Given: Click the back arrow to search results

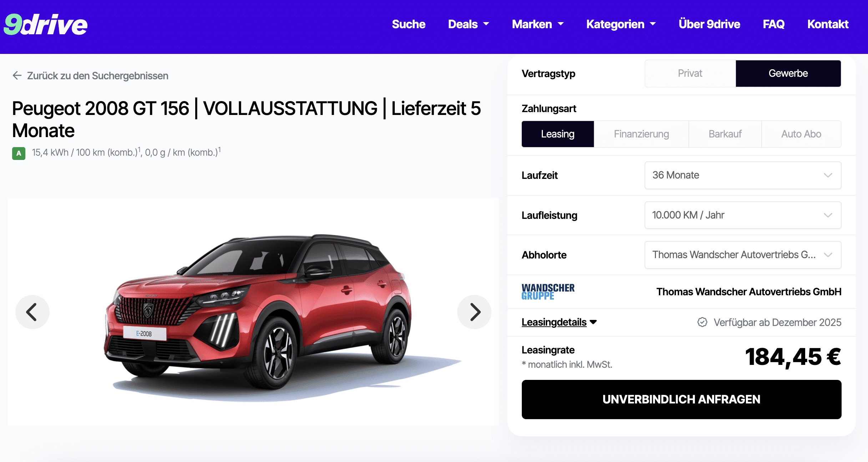Looking at the screenshot, I should (x=17, y=75).
